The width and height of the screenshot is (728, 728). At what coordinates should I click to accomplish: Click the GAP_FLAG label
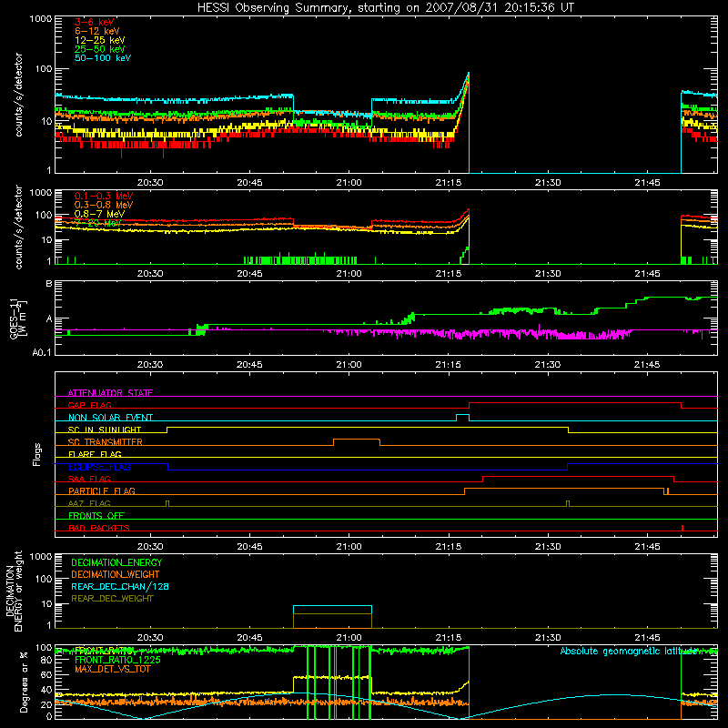89,405
